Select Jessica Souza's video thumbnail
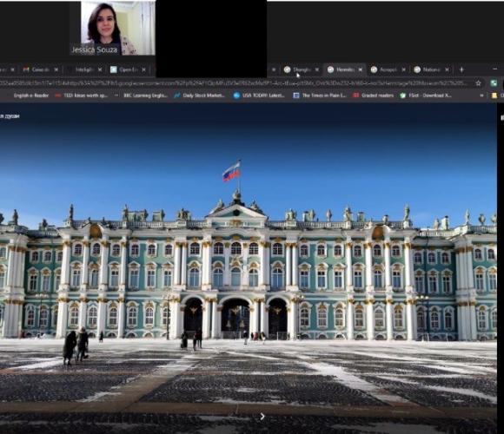 117,28
